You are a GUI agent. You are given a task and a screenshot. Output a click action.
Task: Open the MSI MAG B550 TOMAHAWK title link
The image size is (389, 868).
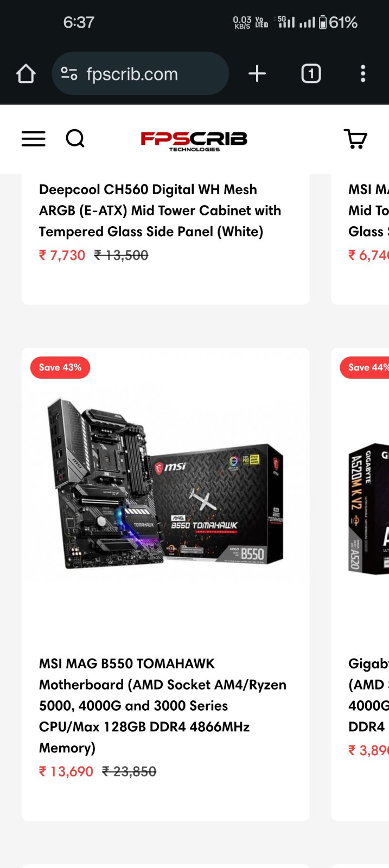pos(163,705)
